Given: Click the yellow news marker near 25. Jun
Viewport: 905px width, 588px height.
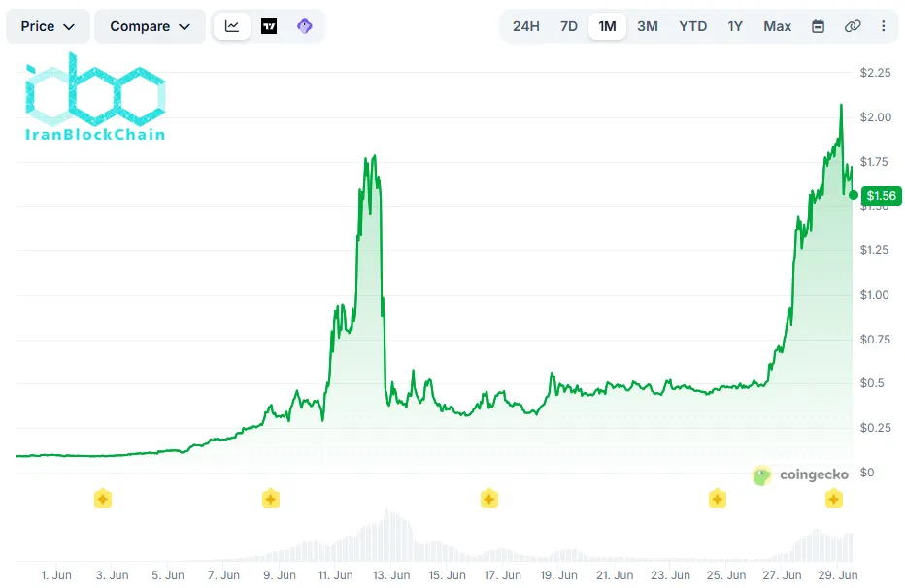Looking at the screenshot, I should 718,499.
